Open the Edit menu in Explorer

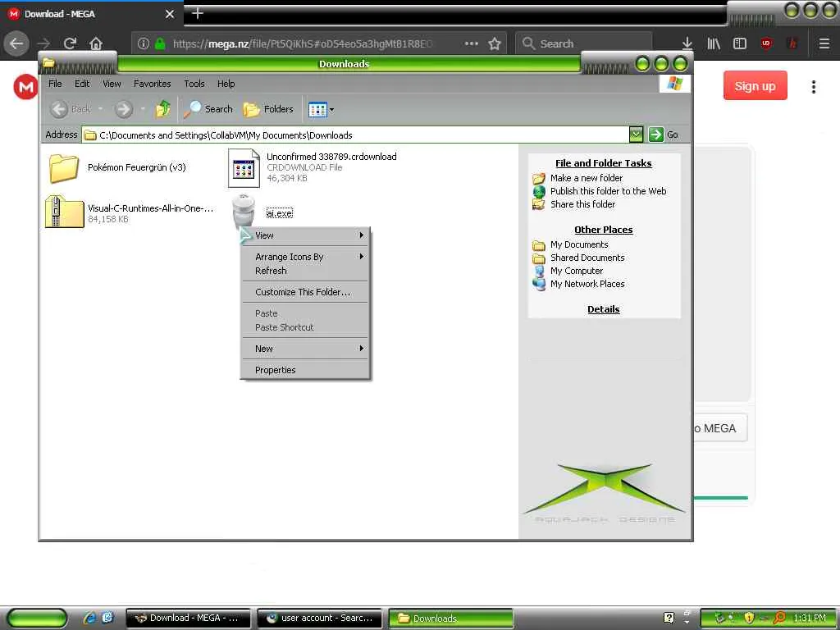82,84
